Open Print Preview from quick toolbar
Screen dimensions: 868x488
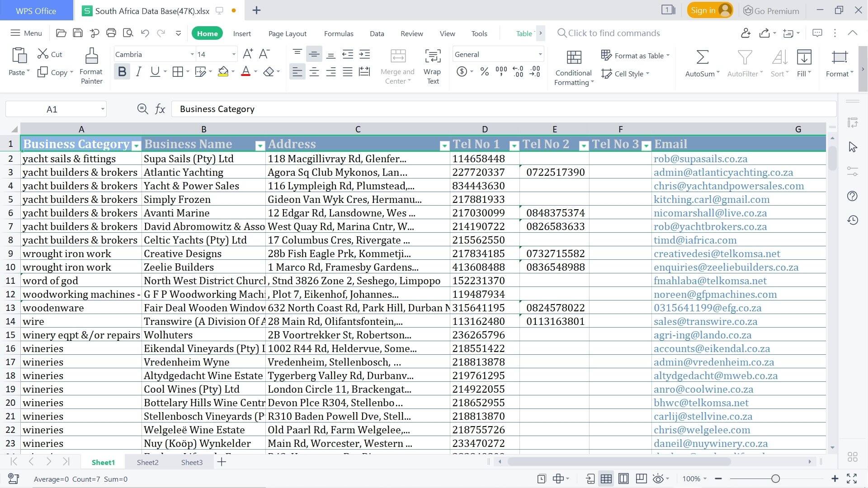[x=128, y=33]
